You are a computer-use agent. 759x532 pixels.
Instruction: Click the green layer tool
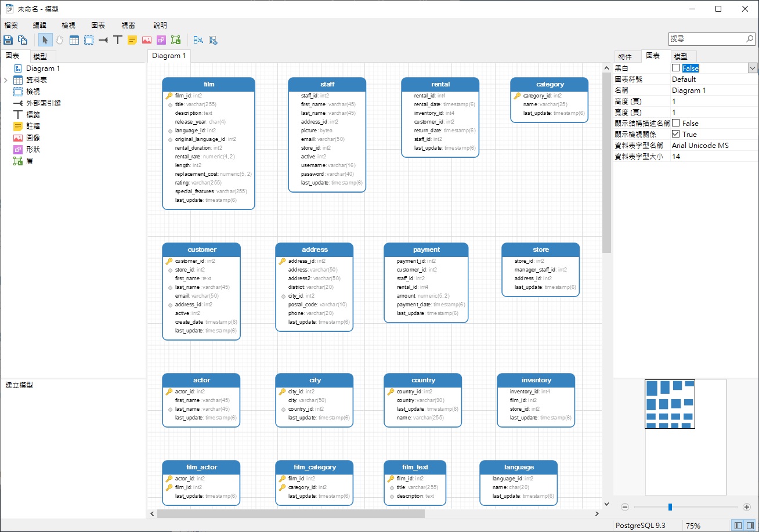176,40
